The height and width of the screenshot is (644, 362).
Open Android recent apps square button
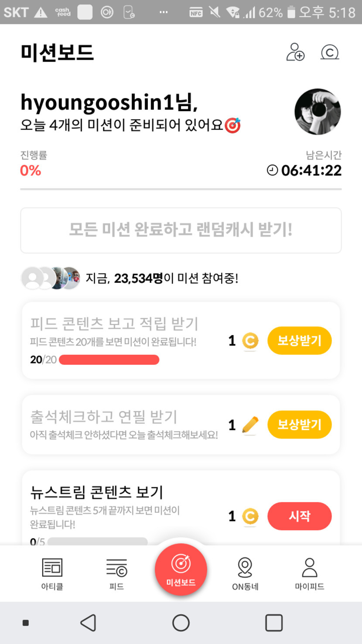click(274, 623)
